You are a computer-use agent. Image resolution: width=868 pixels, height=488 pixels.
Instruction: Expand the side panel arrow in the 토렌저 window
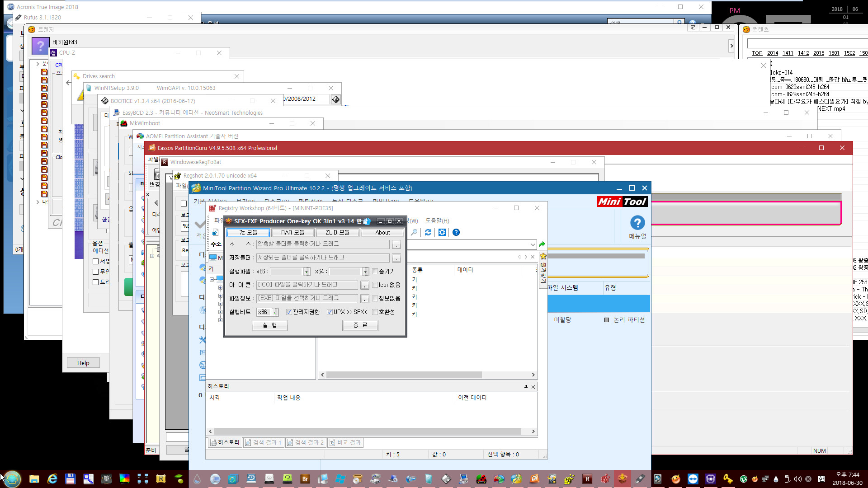731,46
